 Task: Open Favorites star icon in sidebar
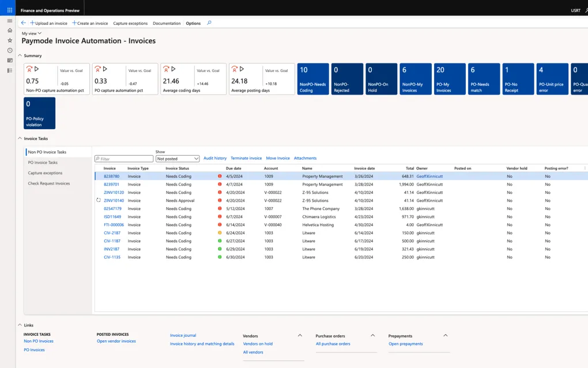(9, 40)
